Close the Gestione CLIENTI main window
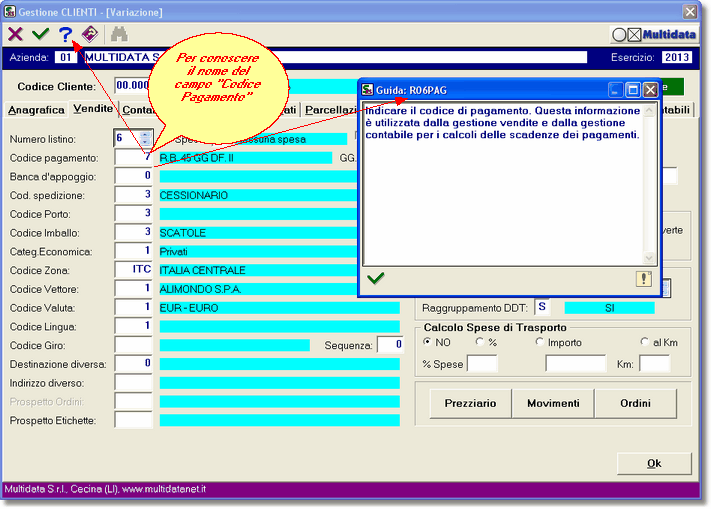Screen dimensions: 711x509 click(x=690, y=11)
